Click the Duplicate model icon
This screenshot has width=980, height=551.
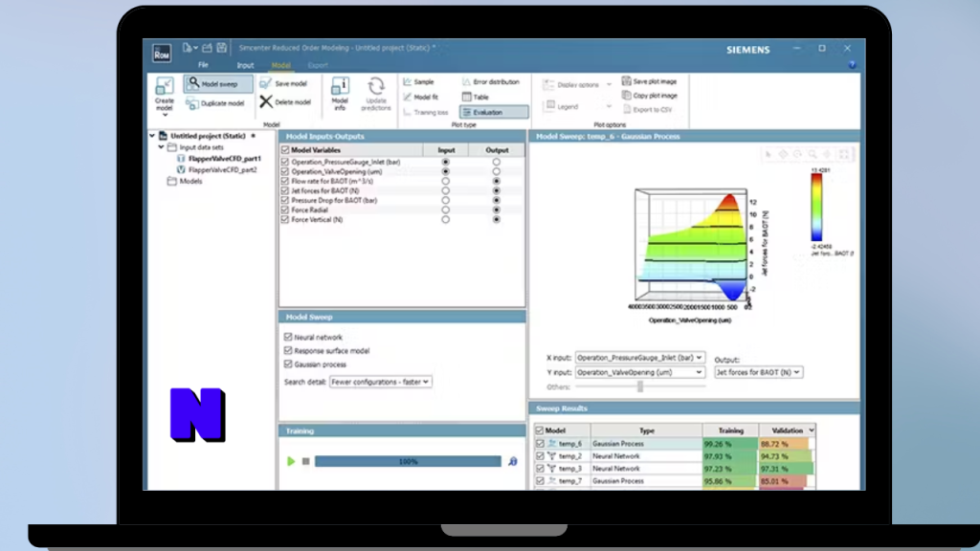(x=192, y=103)
